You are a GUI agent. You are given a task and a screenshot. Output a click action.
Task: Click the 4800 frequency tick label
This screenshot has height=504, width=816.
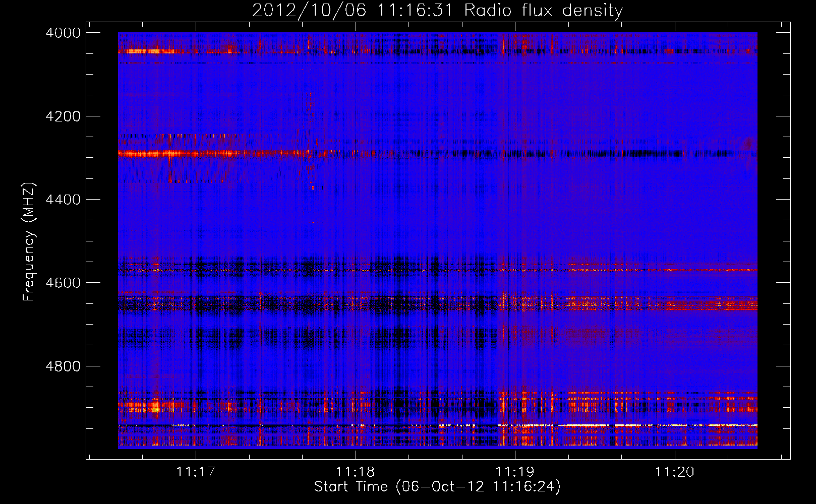click(63, 366)
